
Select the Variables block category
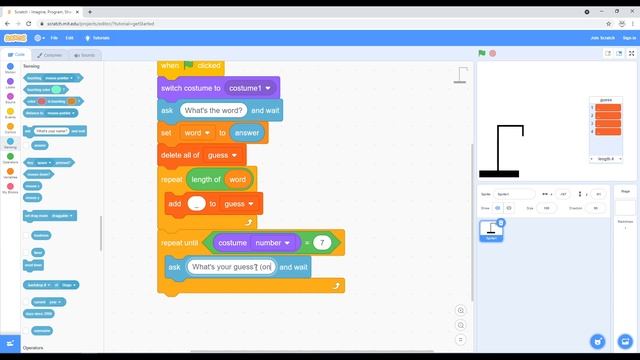[10, 173]
